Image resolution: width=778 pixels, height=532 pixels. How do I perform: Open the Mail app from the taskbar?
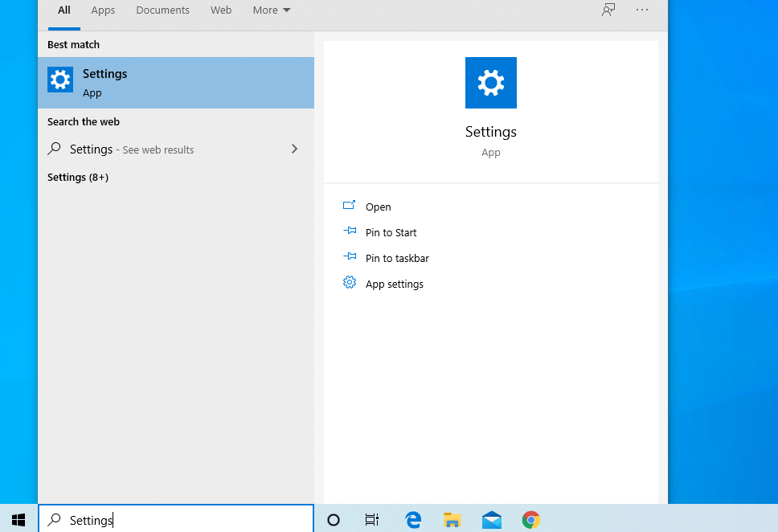click(x=492, y=520)
